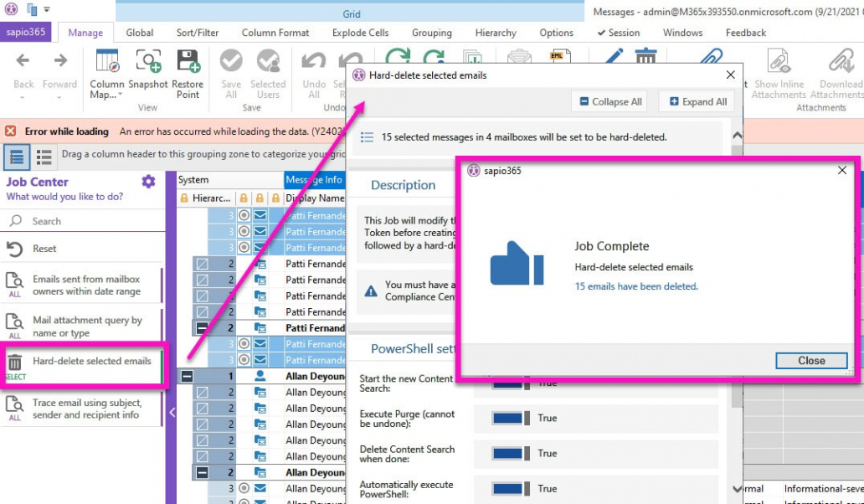This screenshot has width=864, height=504.
Task: Open the Session menu
Action: point(618,33)
